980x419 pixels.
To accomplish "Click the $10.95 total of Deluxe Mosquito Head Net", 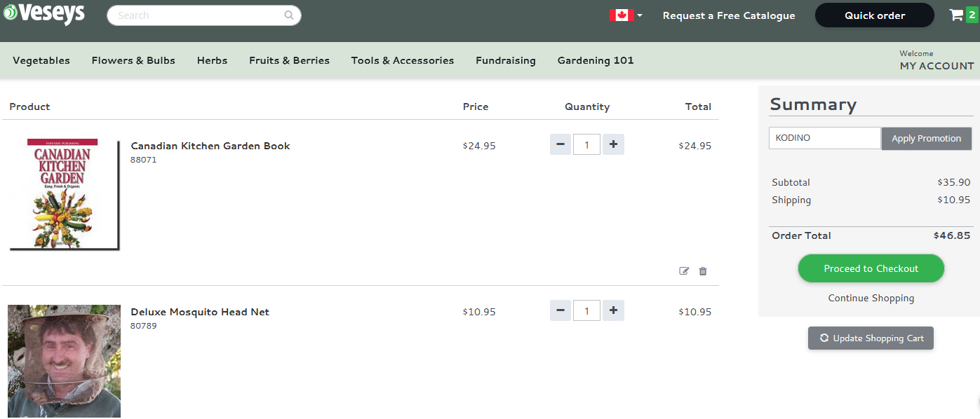I will point(695,312).
